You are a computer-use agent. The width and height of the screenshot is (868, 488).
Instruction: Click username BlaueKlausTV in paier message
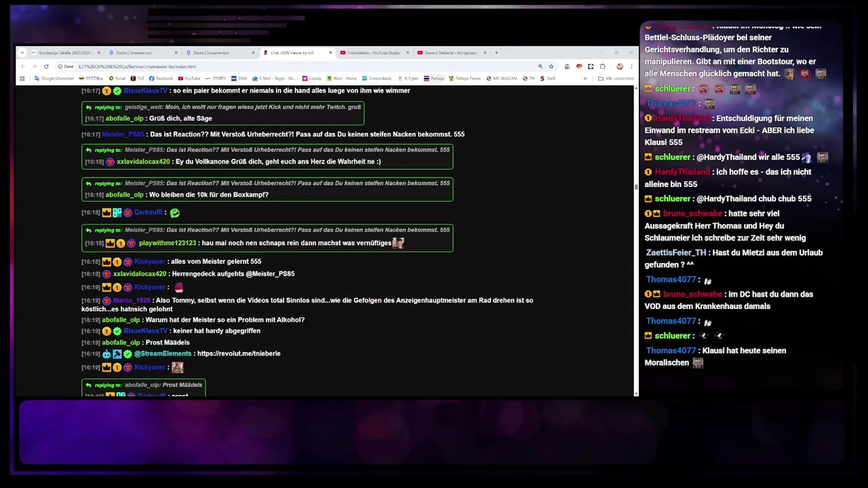pyautogui.click(x=145, y=91)
